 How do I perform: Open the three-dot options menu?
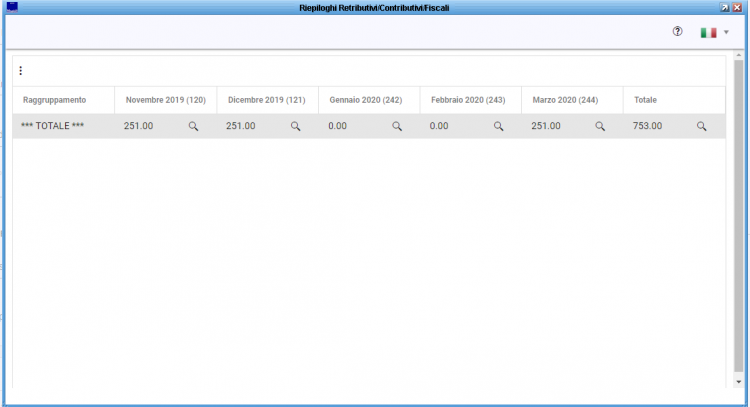point(21,71)
